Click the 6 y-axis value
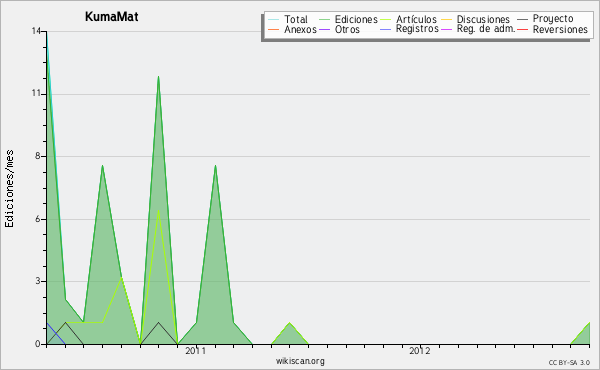 (x=38, y=219)
